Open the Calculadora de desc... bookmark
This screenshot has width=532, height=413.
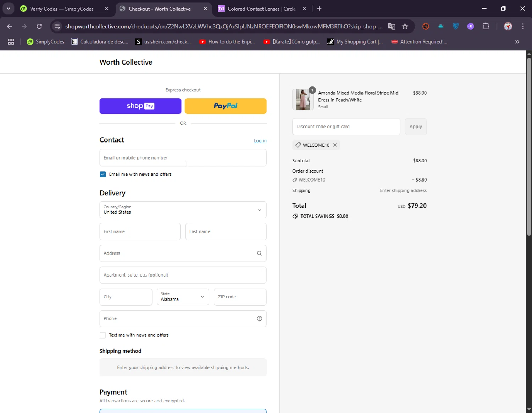coord(100,42)
